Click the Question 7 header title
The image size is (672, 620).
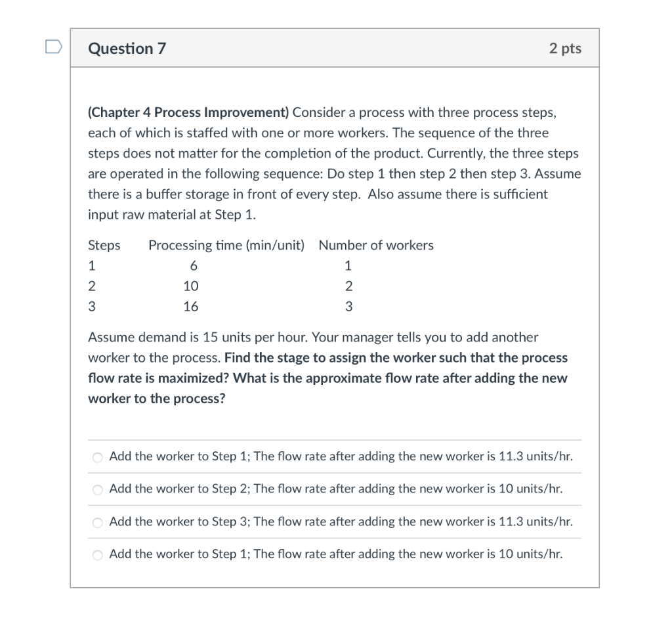click(127, 47)
